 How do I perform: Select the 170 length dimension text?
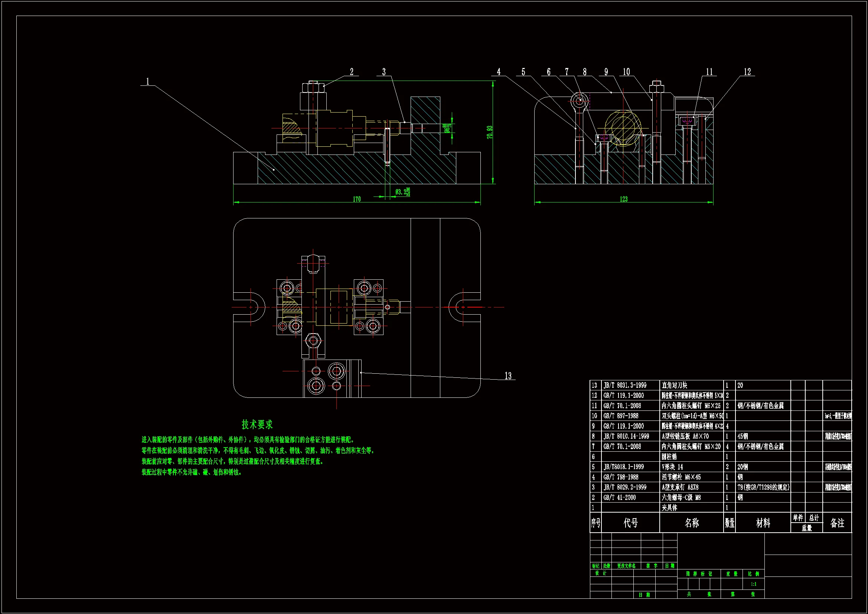(x=356, y=199)
